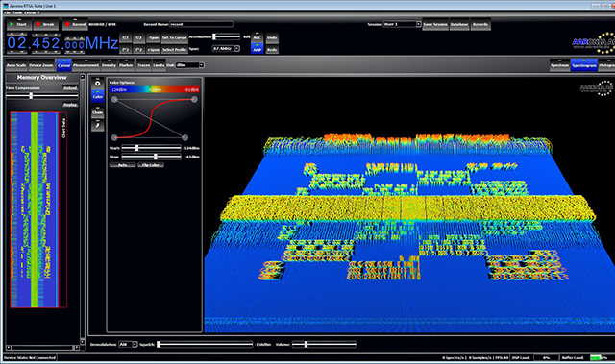Open the File menu
Viewport: 615px width, 364px height.
click(x=7, y=12)
